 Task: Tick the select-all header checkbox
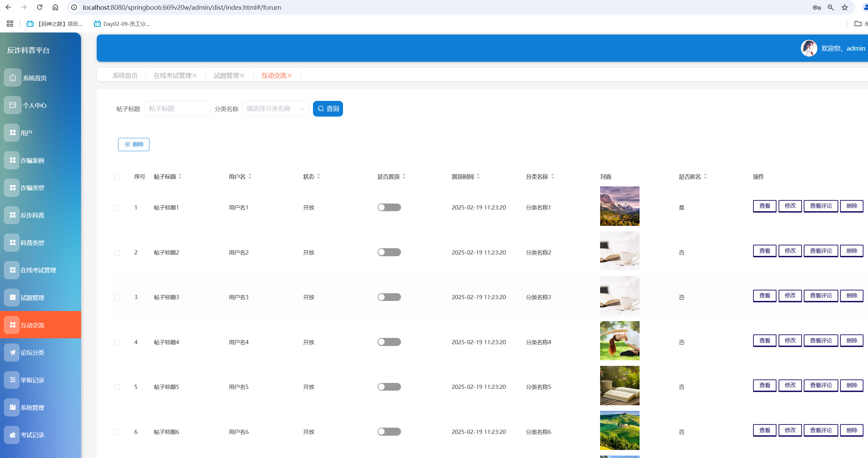pyautogui.click(x=117, y=177)
